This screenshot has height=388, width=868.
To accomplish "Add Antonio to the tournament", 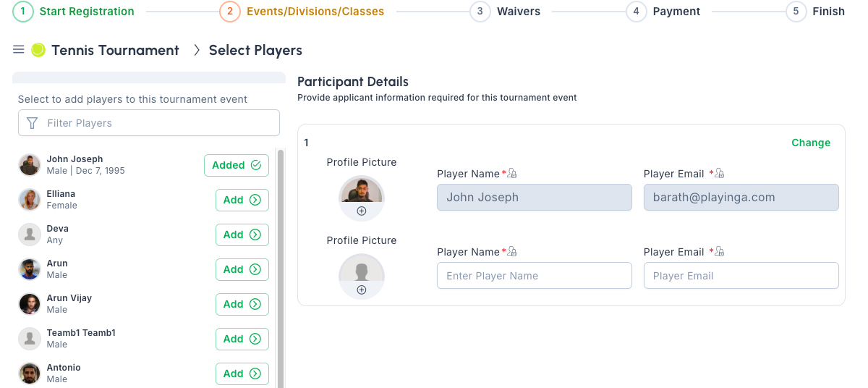I will (242, 374).
